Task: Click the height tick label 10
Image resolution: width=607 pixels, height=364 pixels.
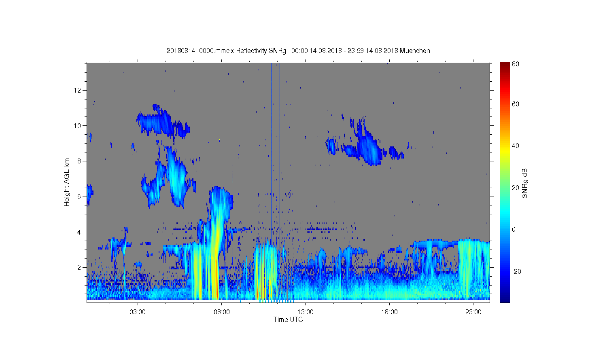Action: point(78,125)
